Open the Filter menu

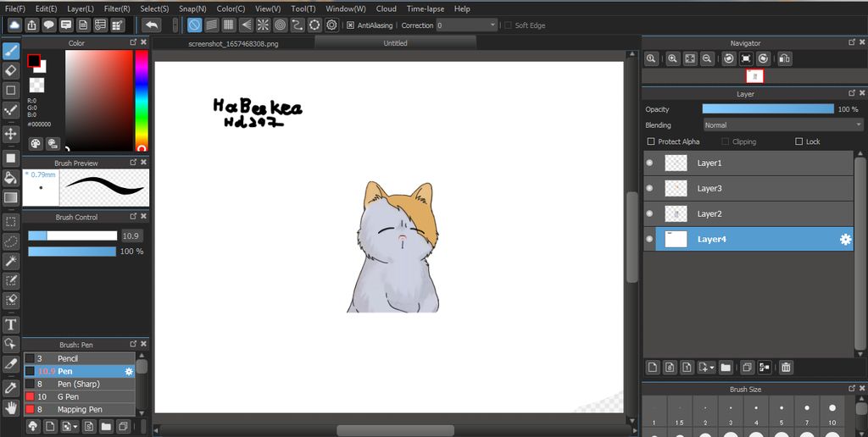point(117,8)
